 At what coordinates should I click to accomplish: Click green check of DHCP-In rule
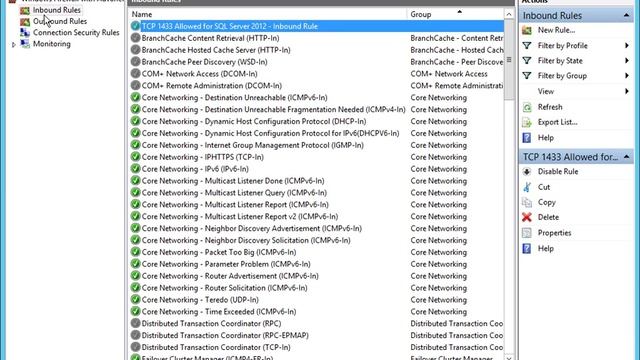pyautogui.click(x=136, y=121)
